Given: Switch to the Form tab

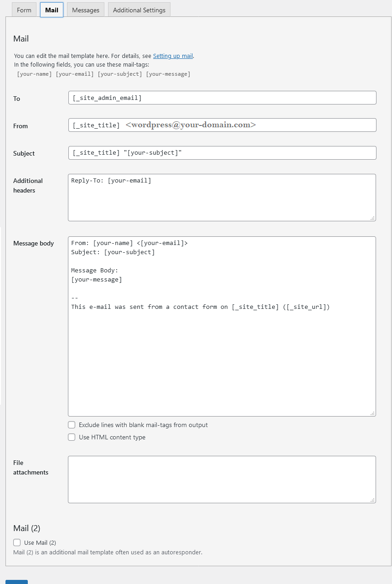Looking at the screenshot, I should point(24,10).
